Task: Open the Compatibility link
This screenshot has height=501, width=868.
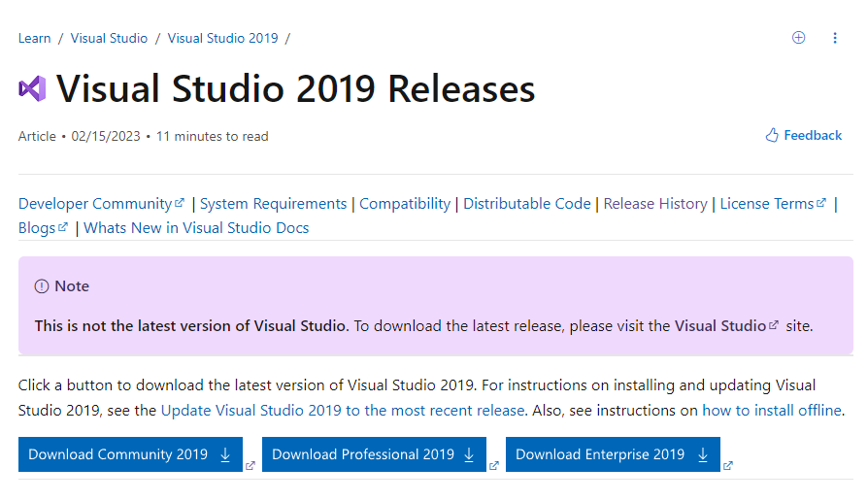Action: [405, 204]
